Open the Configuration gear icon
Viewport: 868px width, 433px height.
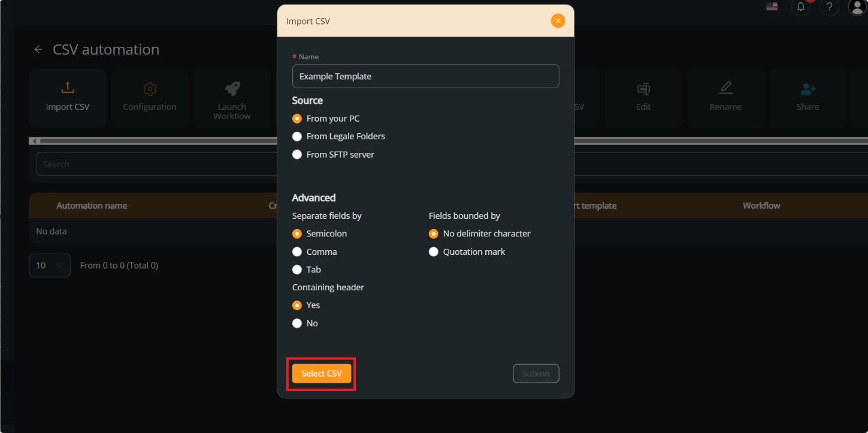(x=149, y=87)
